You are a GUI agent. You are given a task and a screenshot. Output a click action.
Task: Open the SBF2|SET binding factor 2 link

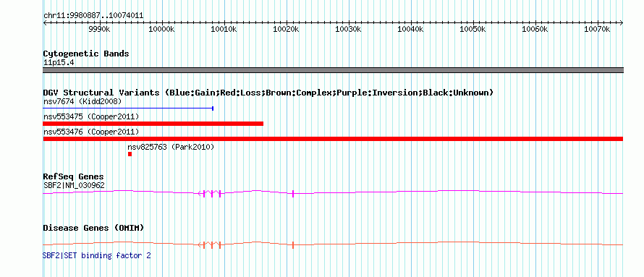click(97, 255)
